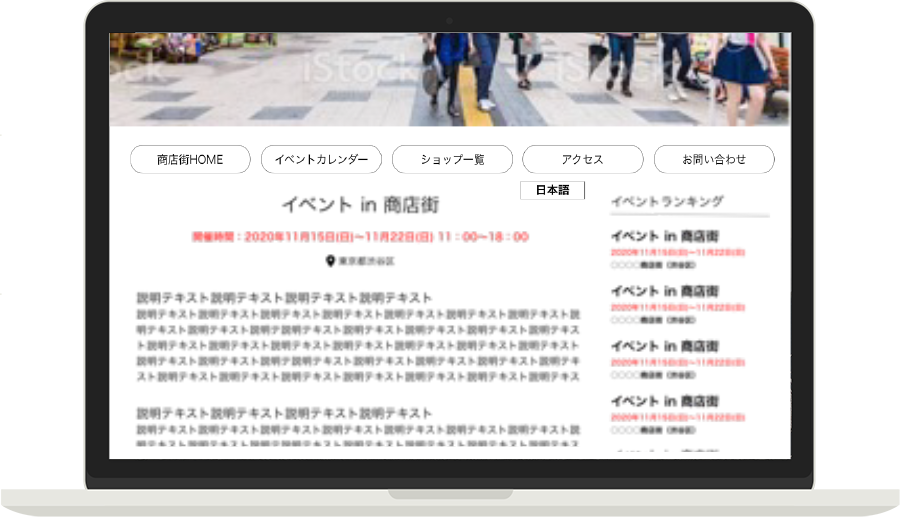Click the street photo banner image
The image size is (900, 517).
click(x=450, y=80)
